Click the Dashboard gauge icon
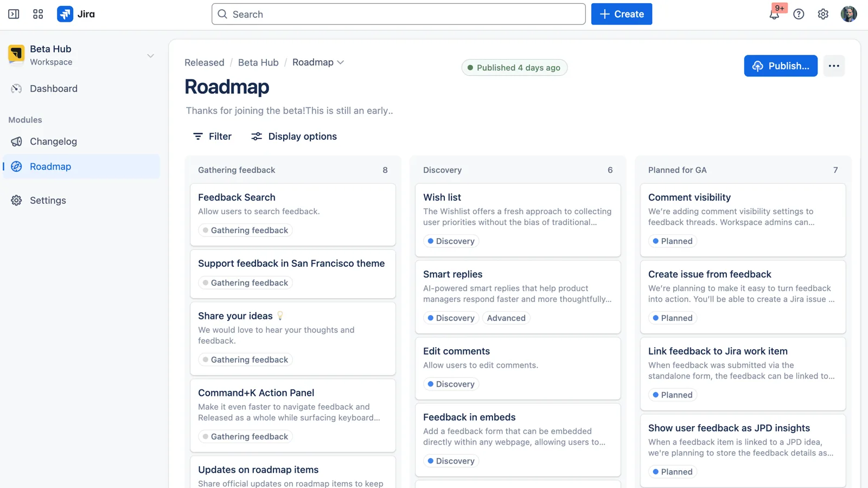This screenshot has height=488, width=868. pyautogui.click(x=16, y=88)
